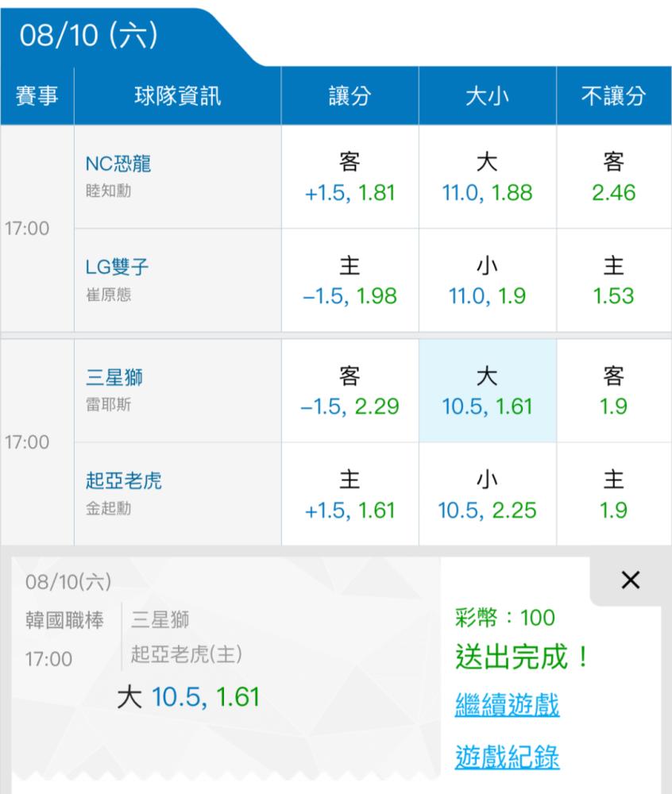The width and height of the screenshot is (672, 794).
Task: Select LG雙子 moneyline 主 1.53
Action: tap(614, 280)
